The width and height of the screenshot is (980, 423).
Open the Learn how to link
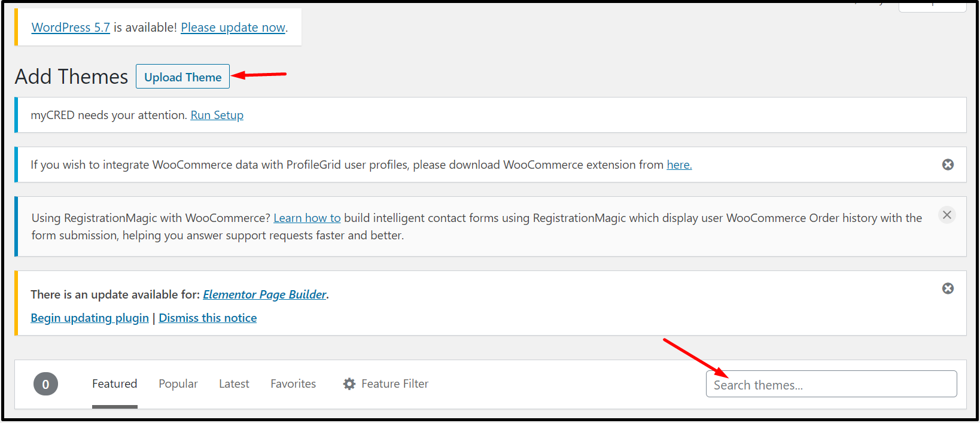307,218
